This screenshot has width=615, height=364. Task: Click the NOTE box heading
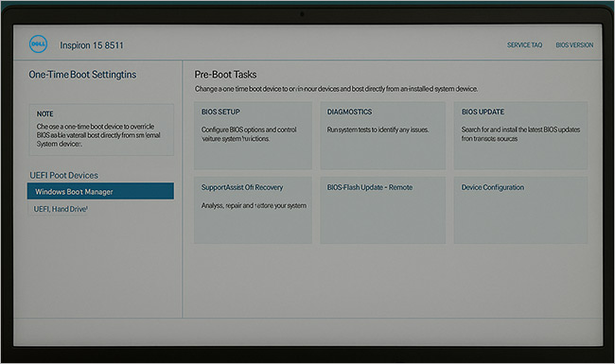pyautogui.click(x=45, y=114)
